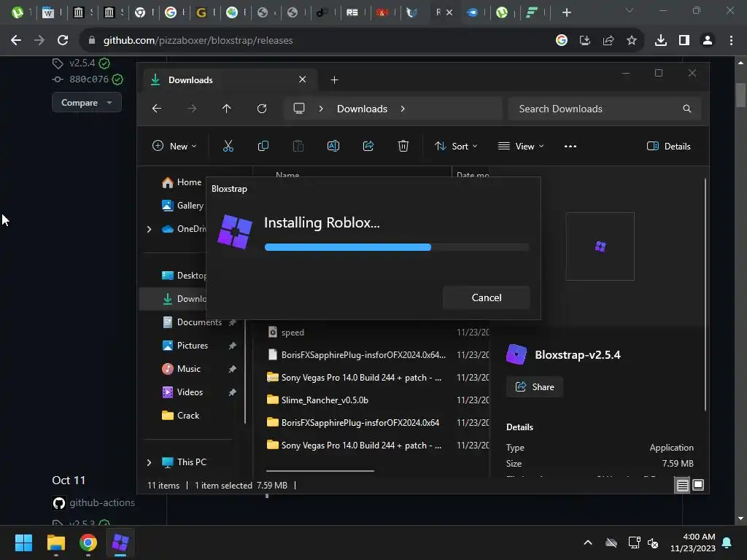Click File Explorer on the taskbar

pyautogui.click(x=55, y=542)
